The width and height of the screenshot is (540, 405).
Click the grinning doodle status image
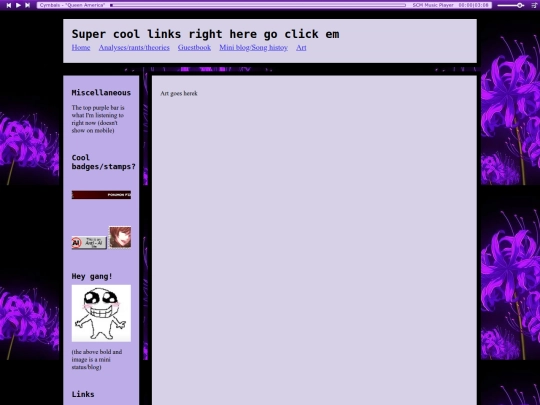[101, 313]
